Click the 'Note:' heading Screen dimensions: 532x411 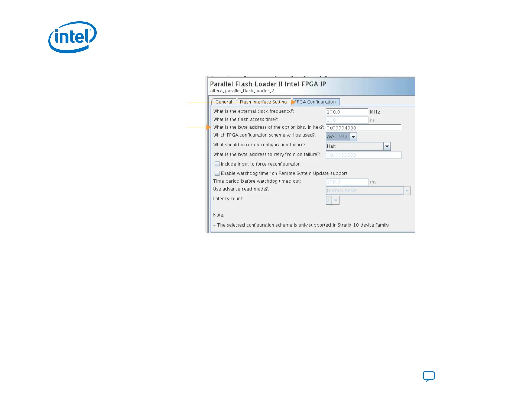pos(219,215)
